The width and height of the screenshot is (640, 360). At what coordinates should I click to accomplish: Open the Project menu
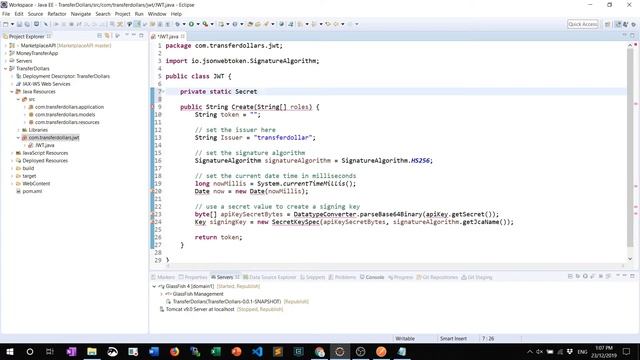pos(122,14)
